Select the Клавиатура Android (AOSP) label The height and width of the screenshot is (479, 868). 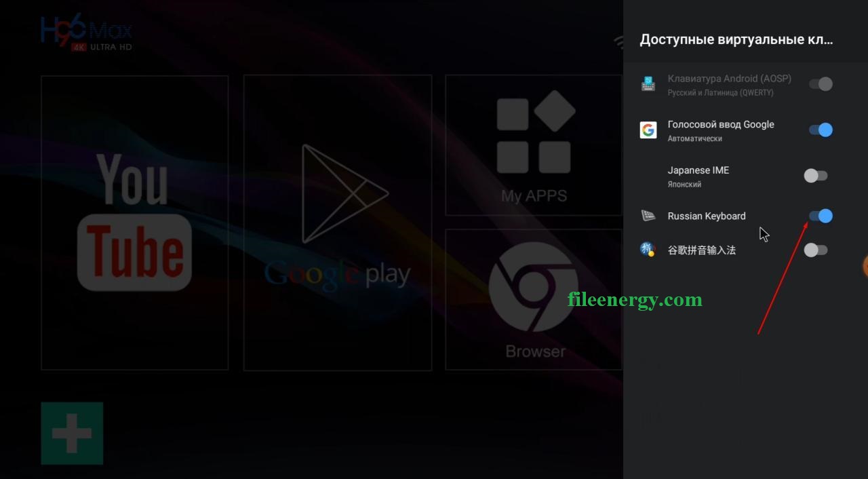730,79
